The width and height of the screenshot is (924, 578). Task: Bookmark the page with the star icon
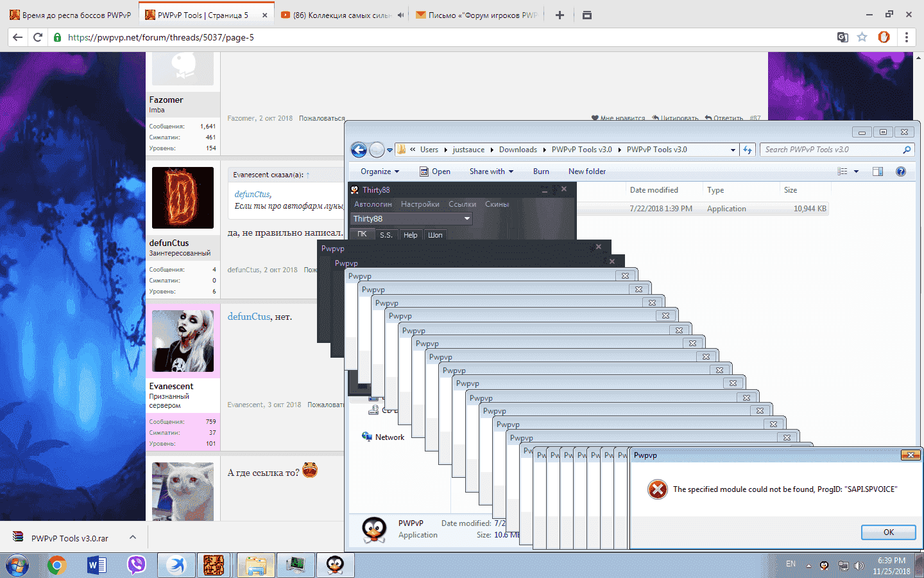tap(862, 37)
